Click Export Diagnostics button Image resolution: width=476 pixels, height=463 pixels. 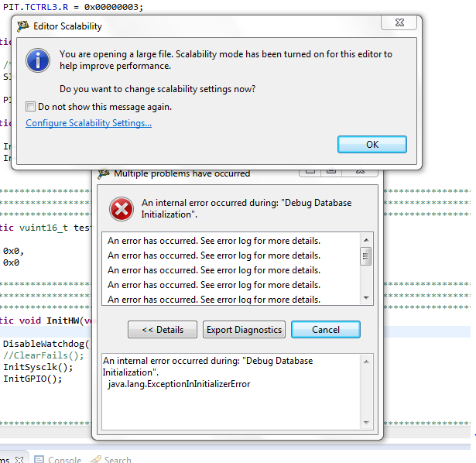244,329
